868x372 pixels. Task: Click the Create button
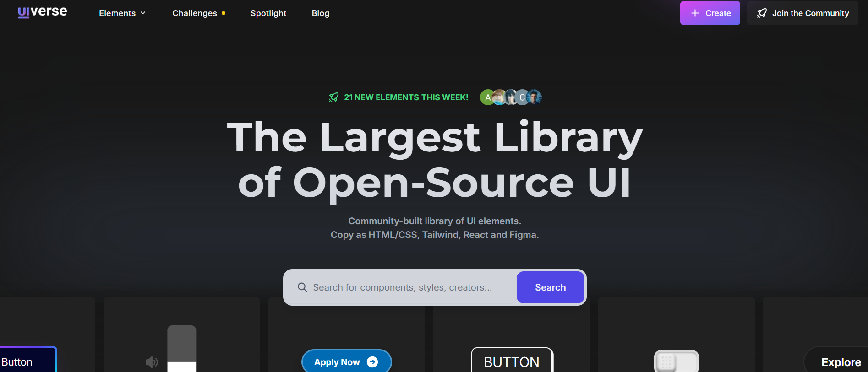(710, 13)
